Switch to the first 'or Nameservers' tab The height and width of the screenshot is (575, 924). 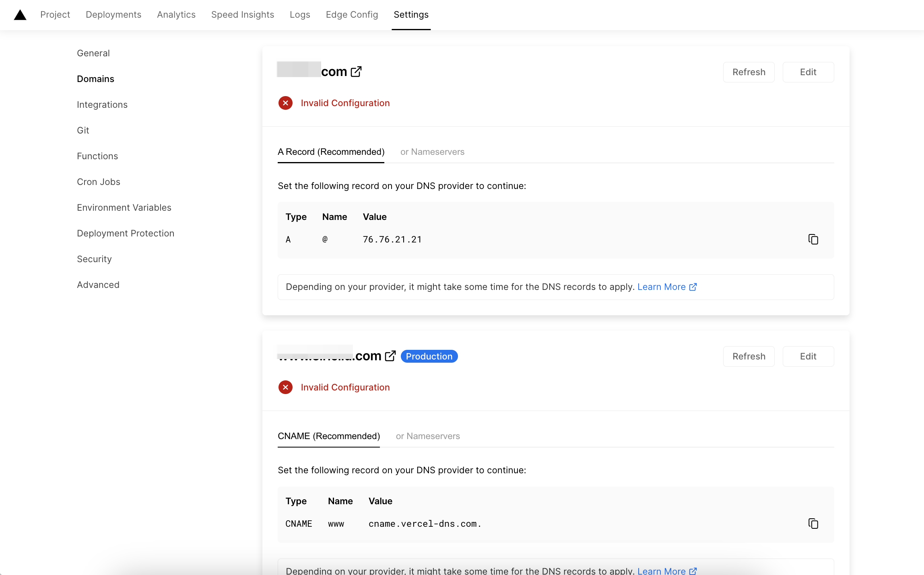pos(432,152)
